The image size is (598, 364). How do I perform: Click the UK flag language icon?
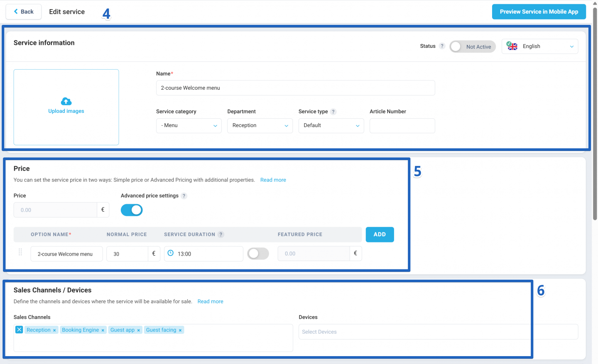pyautogui.click(x=512, y=46)
